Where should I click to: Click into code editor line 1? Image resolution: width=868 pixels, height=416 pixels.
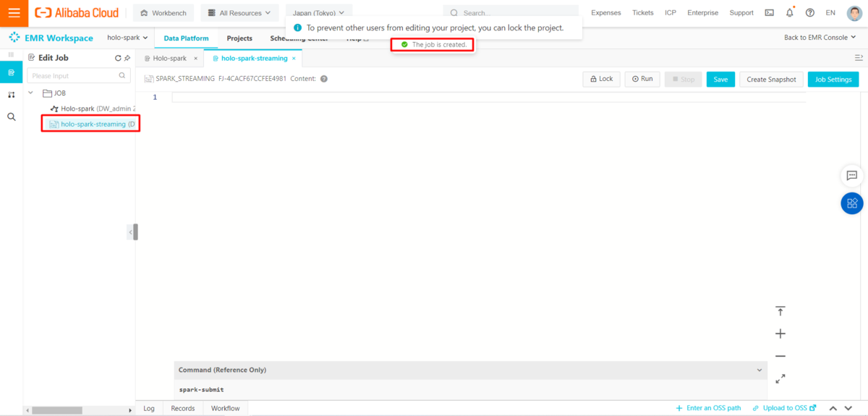point(488,97)
